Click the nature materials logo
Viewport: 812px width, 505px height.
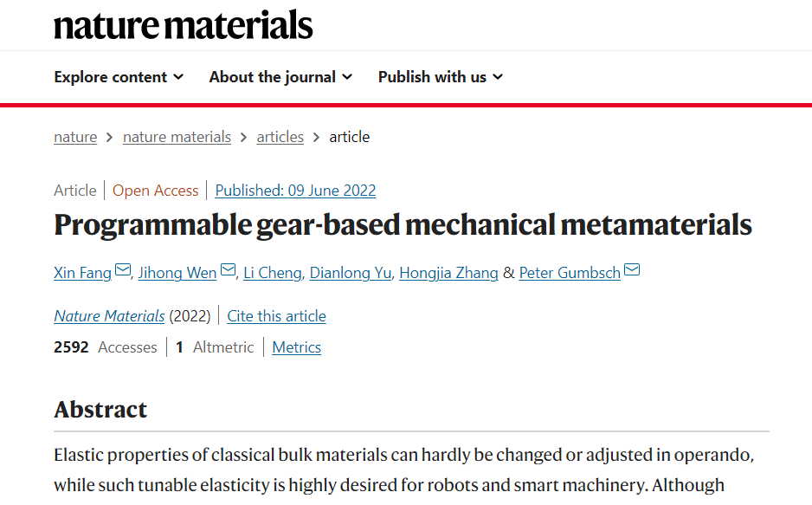pyautogui.click(x=184, y=25)
